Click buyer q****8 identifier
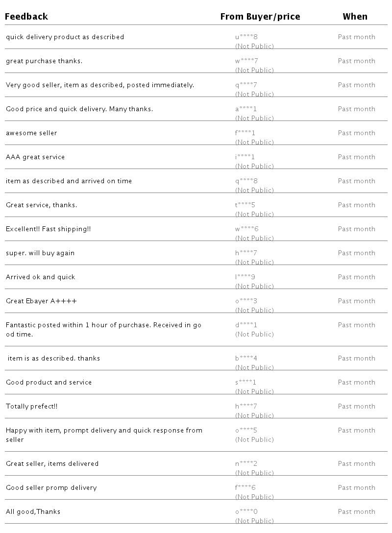The image size is (392, 533). point(246,181)
